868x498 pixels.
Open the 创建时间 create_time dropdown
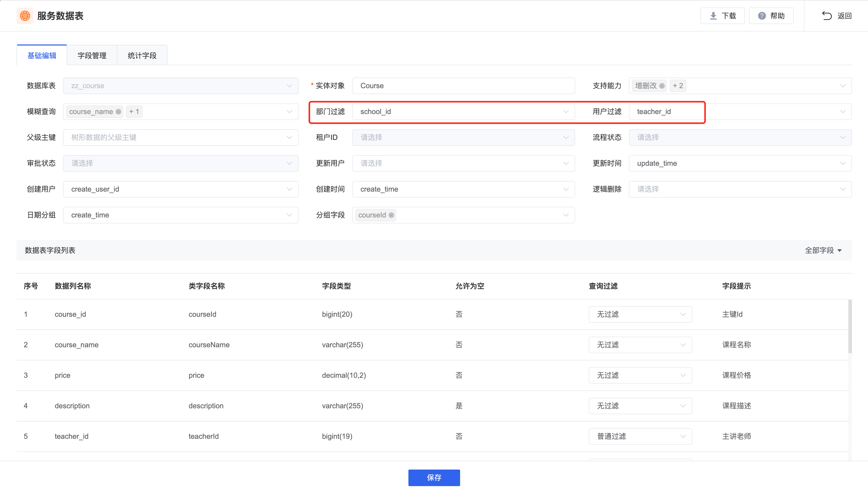click(x=463, y=189)
